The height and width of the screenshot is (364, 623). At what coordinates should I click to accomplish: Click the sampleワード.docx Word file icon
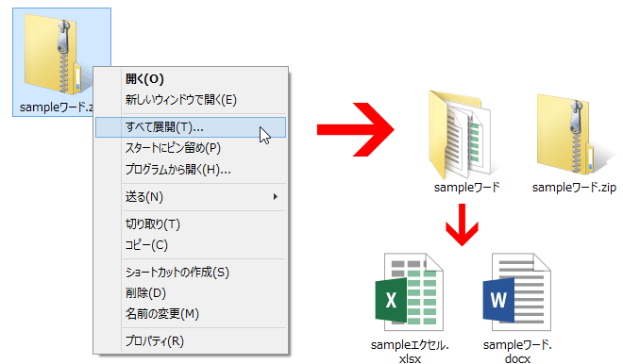[517, 291]
